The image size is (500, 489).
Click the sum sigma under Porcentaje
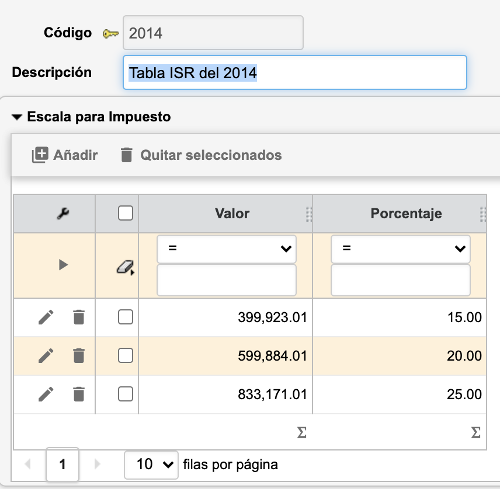coord(476,433)
